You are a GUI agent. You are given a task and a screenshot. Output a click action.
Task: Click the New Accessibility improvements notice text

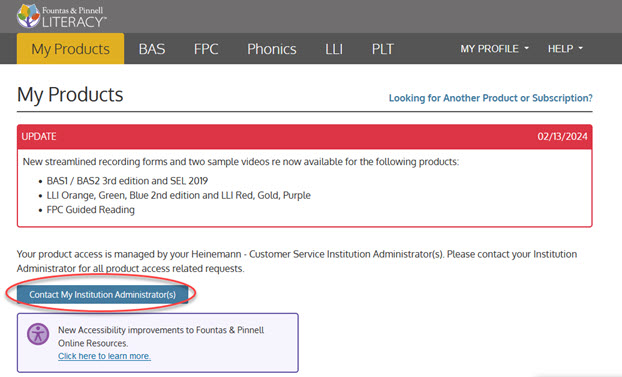161,337
